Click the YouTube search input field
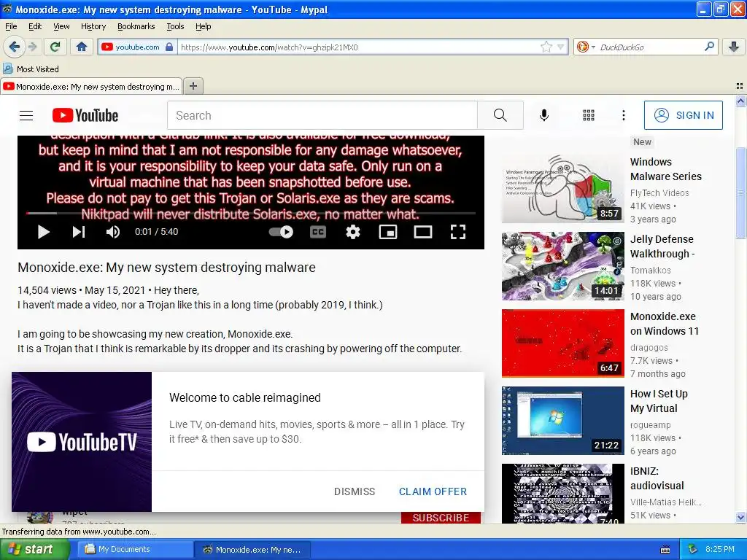Screen dimensions: 747x560 click(322, 115)
